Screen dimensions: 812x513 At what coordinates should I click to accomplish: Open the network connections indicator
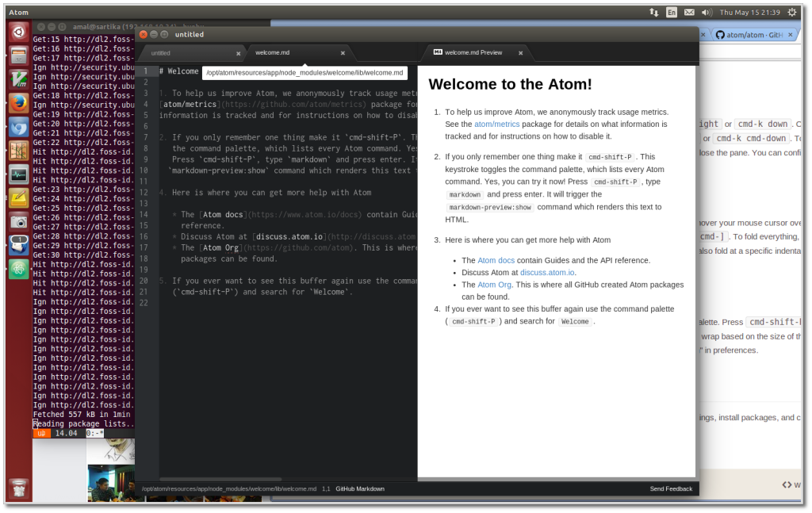[x=653, y=12]
